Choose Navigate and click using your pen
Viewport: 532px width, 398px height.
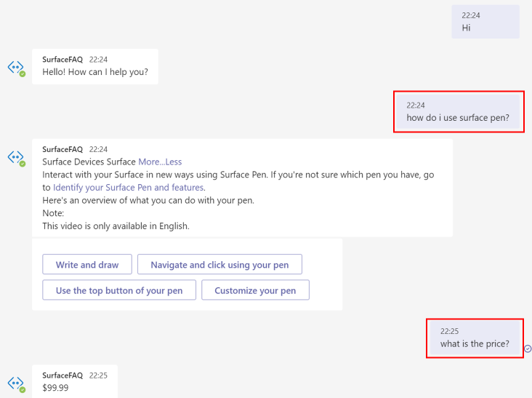click(x=219, y=265)
